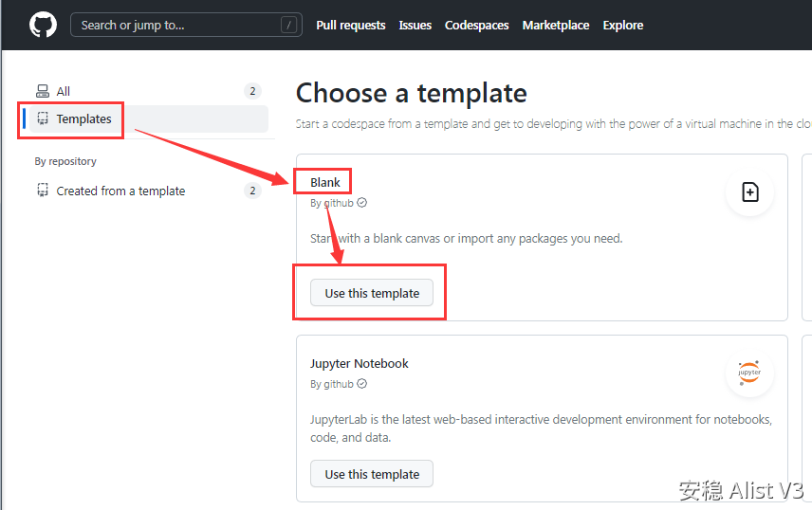Go to Codespaces in the header
812x510 pixels.
tap(476, 26)
